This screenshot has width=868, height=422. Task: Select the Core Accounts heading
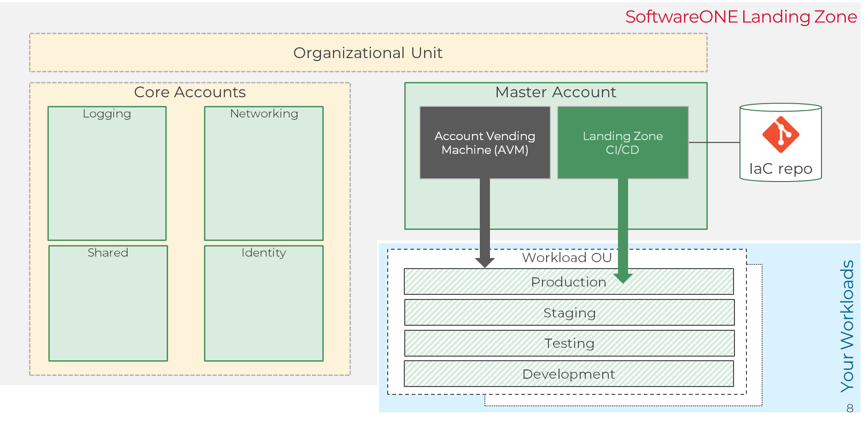point(190,92)
